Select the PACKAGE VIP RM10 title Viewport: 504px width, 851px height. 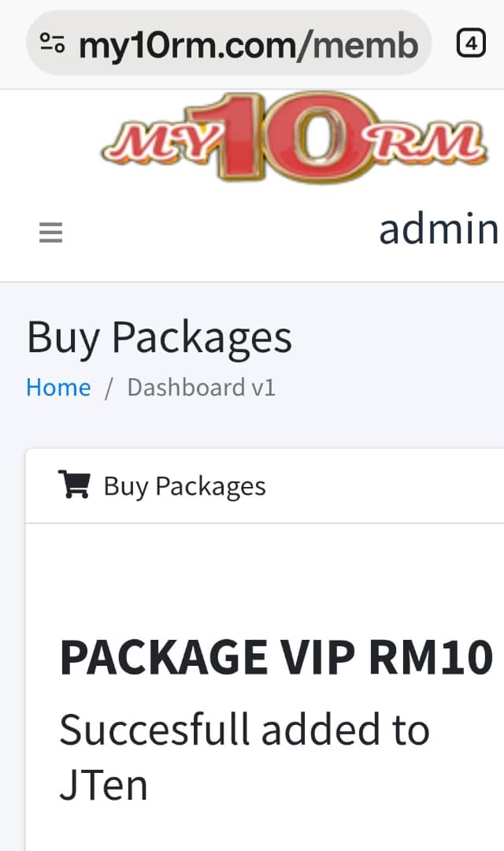tap(276, 658)
